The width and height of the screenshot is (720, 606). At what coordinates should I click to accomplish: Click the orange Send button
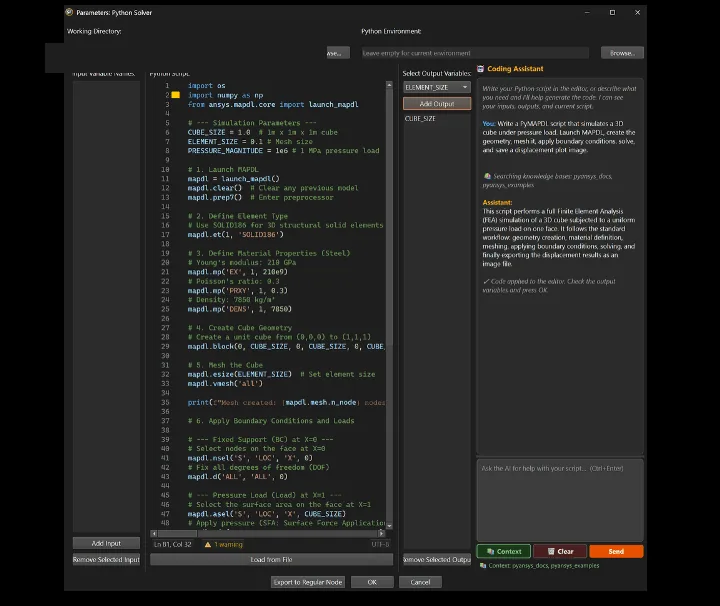(616, 551)
